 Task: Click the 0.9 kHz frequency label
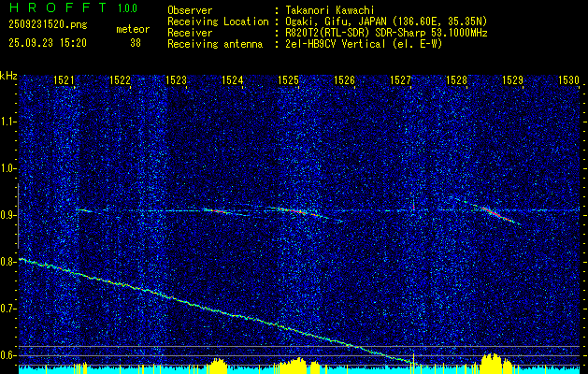pos(8,215)
